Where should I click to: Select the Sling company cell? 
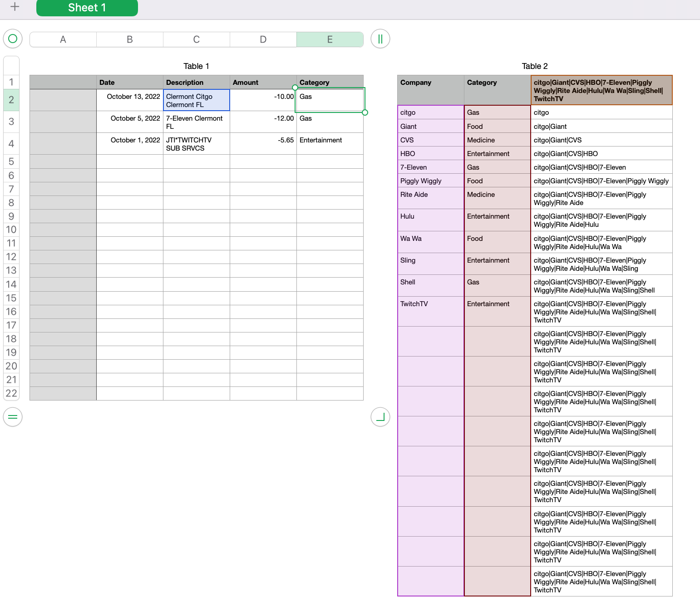pyautogui.click(x=431, y=264)
